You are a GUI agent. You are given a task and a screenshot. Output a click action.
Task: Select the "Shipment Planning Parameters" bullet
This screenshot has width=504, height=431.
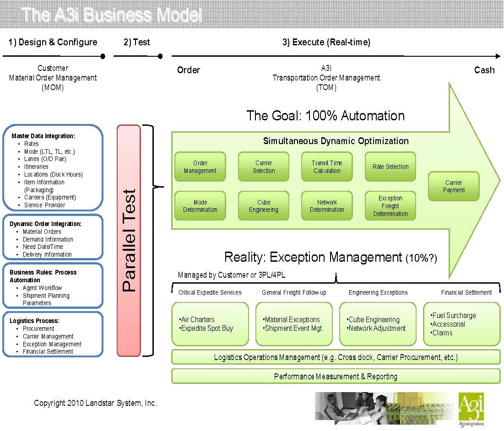pyautogui.click(x=46, y=299)
